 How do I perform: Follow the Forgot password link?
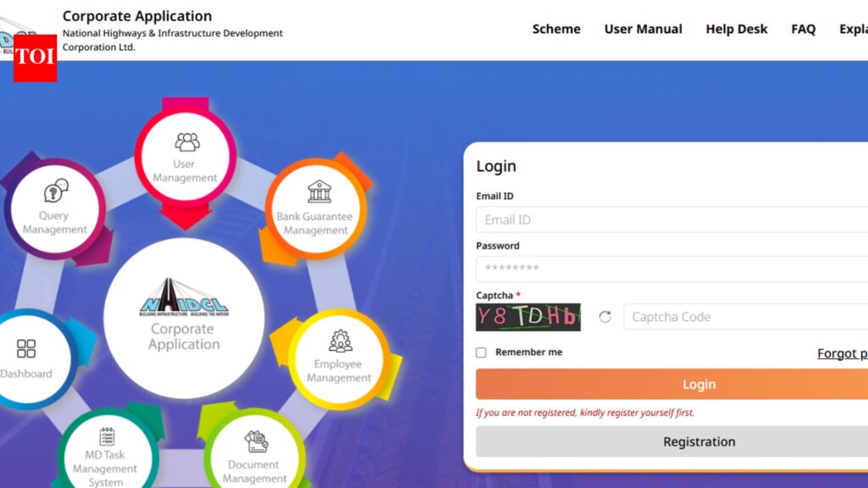(x=842, y=353)
